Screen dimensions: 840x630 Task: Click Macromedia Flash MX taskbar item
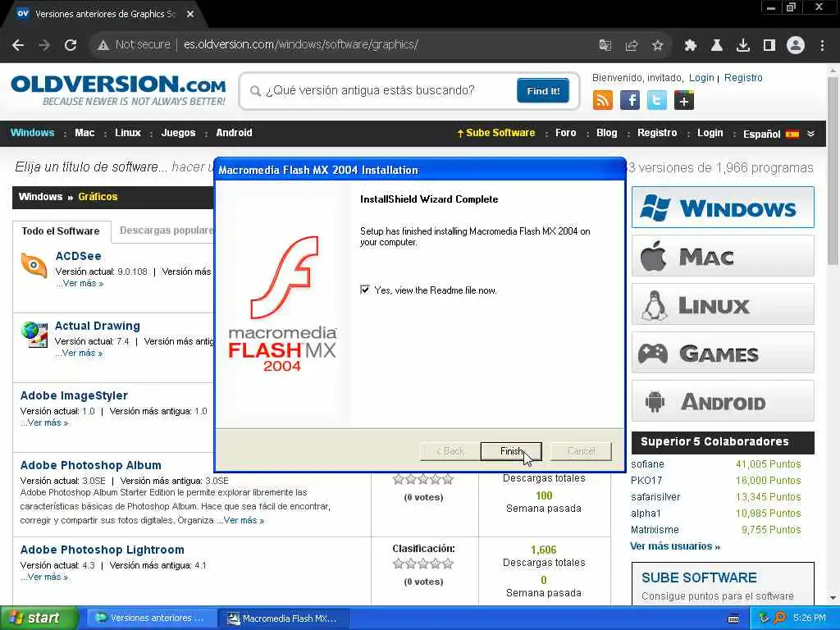283,618
